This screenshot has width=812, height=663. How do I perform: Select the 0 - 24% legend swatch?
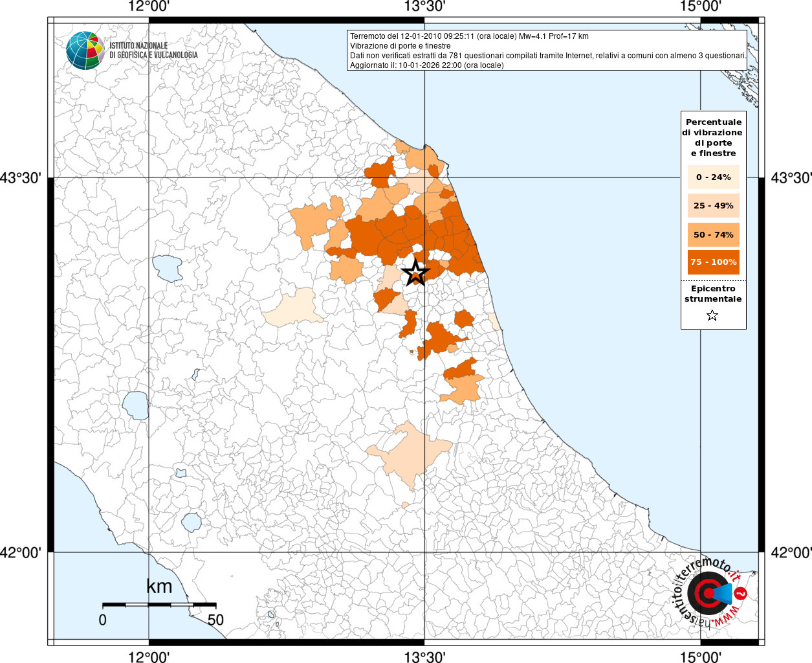click(x=714, y=177)
